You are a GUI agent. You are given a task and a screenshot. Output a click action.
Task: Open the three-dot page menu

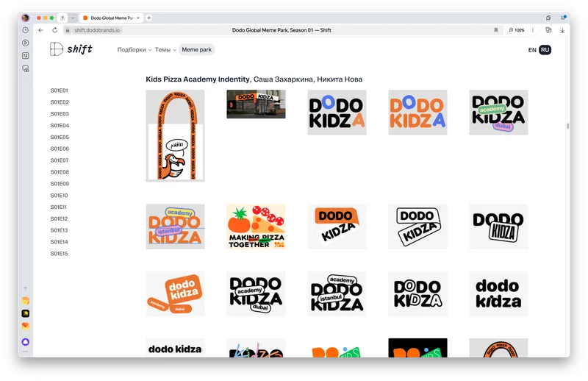click(x=532, y=30)
